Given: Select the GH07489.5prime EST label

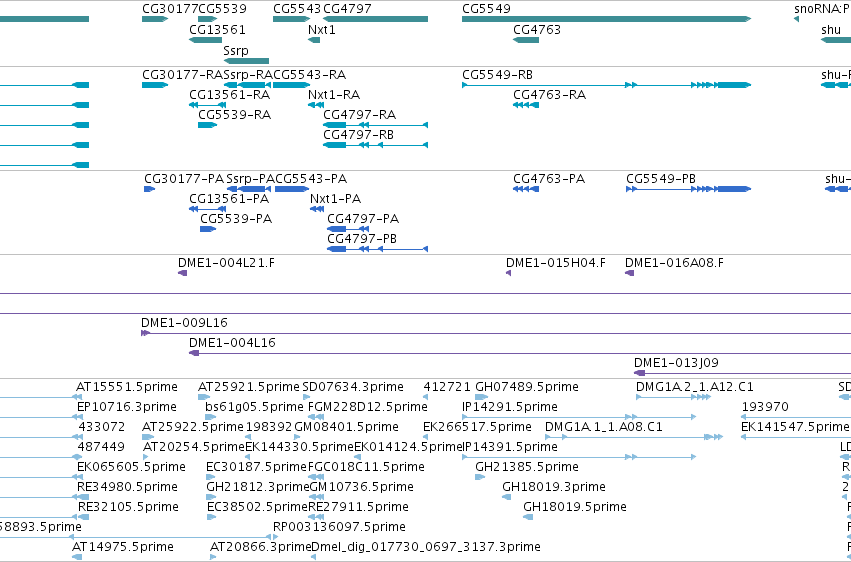Looking at the screenshot, I should pos(526,387).
